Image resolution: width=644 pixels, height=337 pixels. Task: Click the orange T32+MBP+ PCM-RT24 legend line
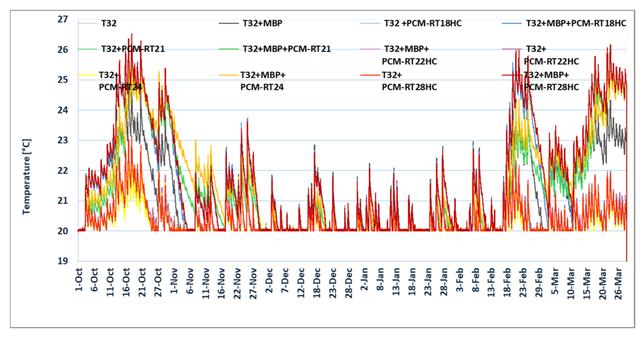click(229, 75)
